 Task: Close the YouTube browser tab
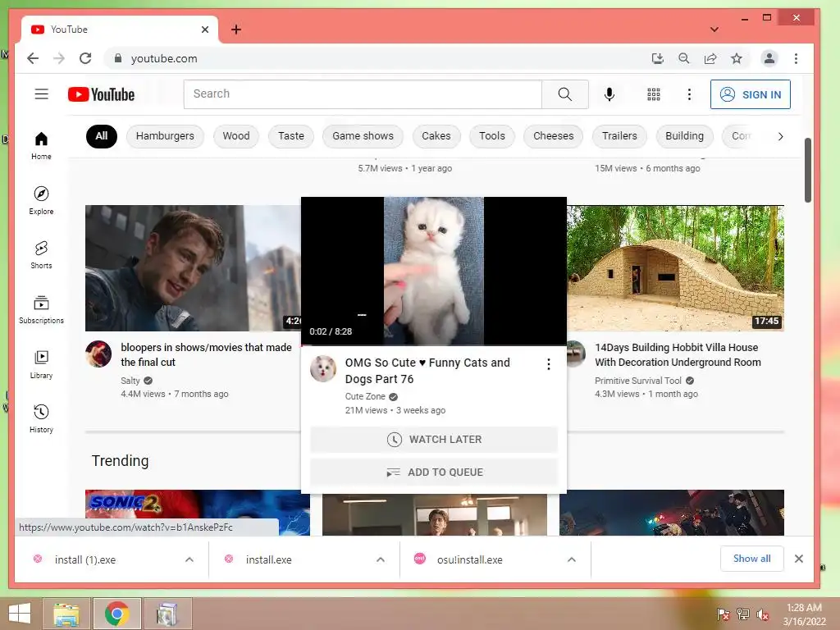(x=204, y=30)
